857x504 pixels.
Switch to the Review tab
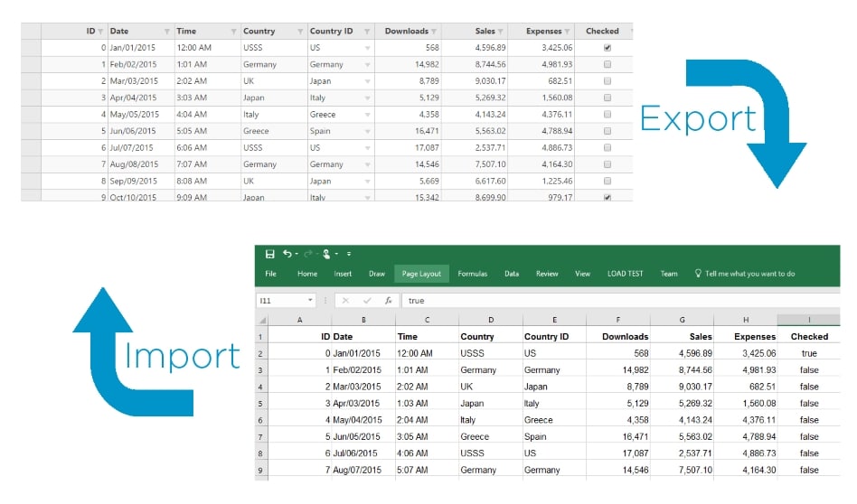click(x=547, y=274)
